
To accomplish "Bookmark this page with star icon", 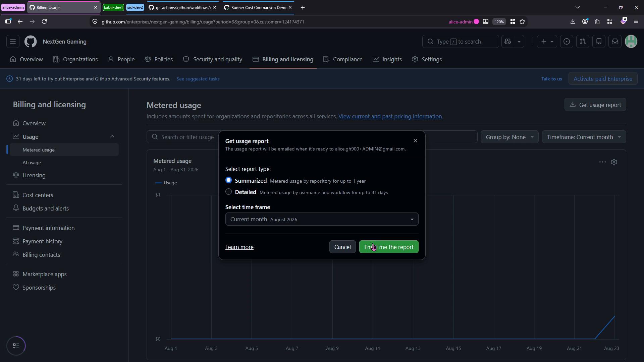I will click(522, 22).
